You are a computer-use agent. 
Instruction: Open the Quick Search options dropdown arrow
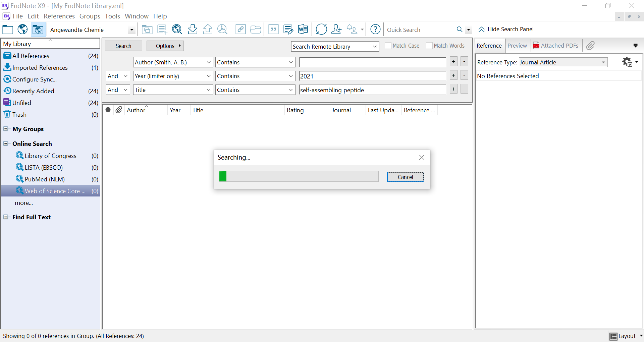pos(469,30)
